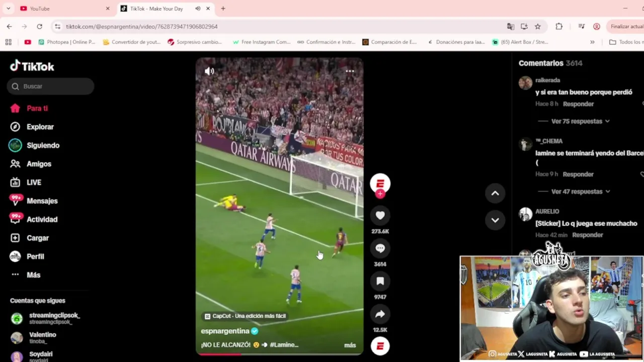Screen dimensions: 644x362
Task: Expand 'Ver 47 respuestas' replies
Action: [x=580, y=192]
